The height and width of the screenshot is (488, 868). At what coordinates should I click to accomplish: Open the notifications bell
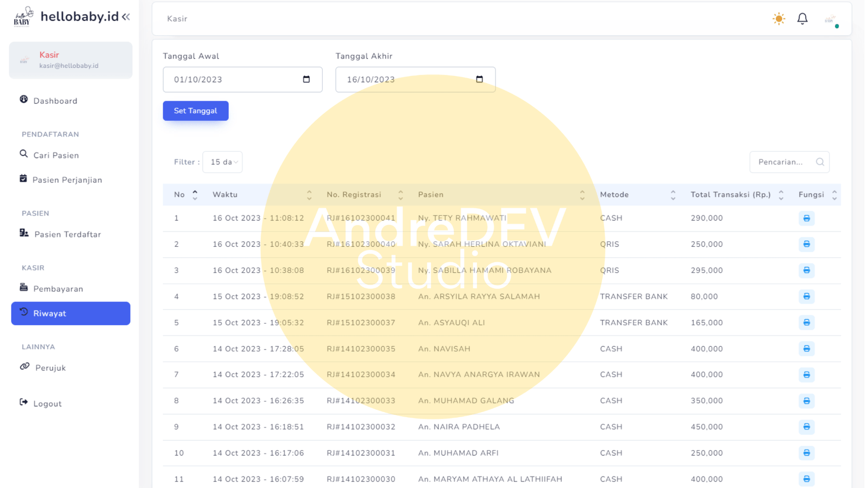[802, 19]
